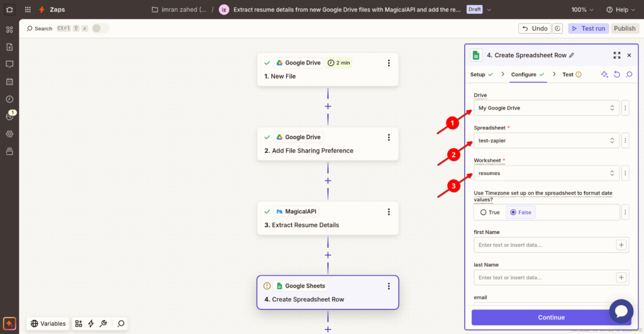Open the comments icon in left sidebar
Image resolution: width=644 pixels, height=334 pixels.
tap(9, 64)
